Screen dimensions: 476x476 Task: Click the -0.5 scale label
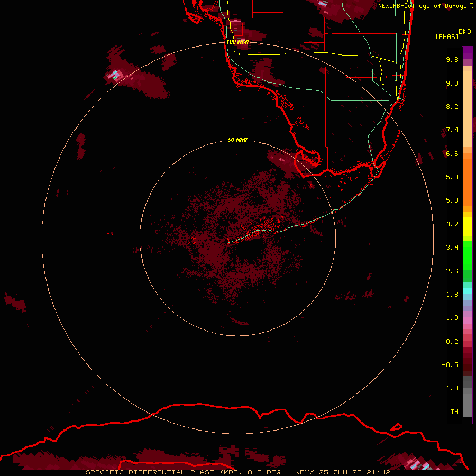(x=450, y=365)
